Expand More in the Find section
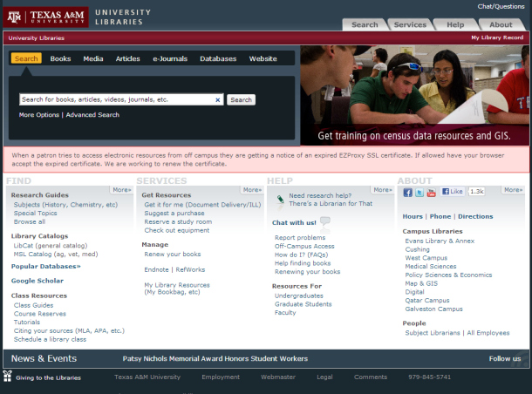The height and width of the screenshot is (394, 532). pyautogui.click(x=121, y=189)
